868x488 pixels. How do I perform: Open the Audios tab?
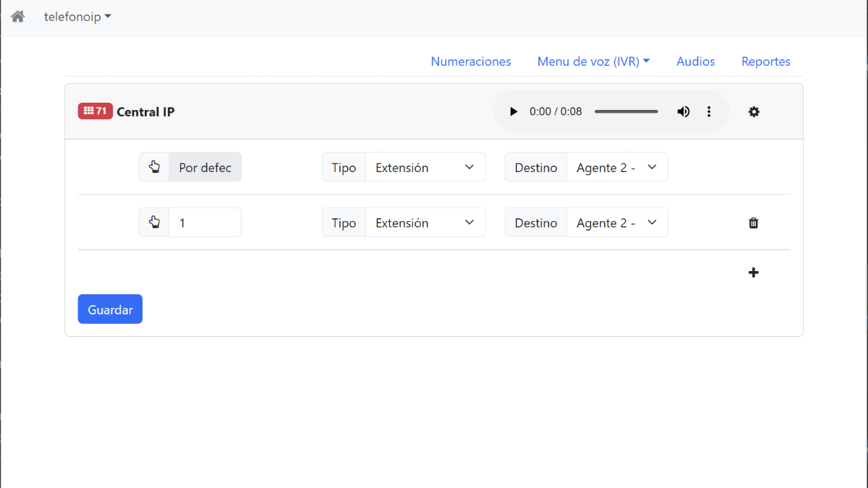(x=696, y=61)
